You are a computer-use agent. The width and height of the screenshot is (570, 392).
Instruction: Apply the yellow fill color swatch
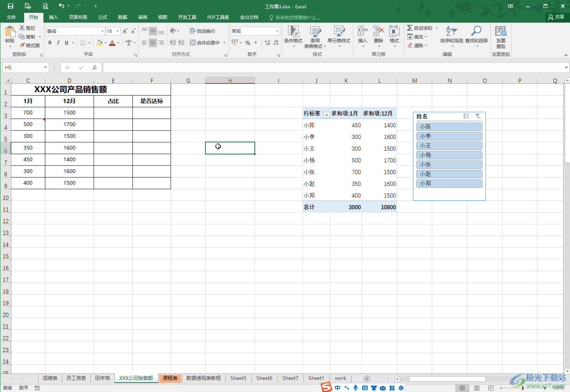tap(99, 43)
